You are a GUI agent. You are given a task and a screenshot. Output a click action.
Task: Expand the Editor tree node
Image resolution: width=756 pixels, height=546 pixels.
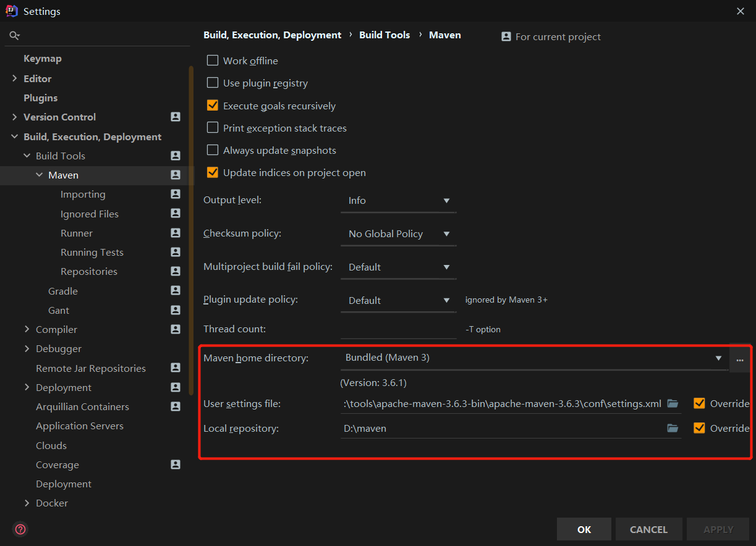(15, 78)
